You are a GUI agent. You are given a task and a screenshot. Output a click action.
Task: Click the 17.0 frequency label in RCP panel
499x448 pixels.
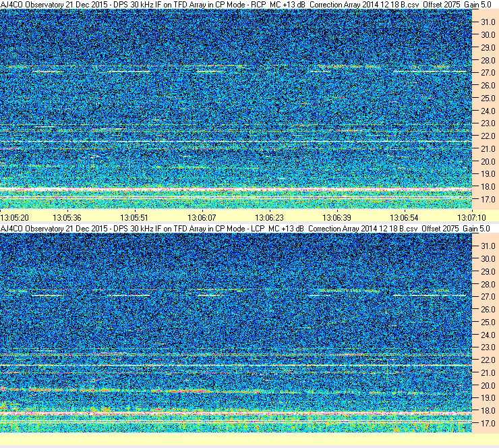click(488, 200)
